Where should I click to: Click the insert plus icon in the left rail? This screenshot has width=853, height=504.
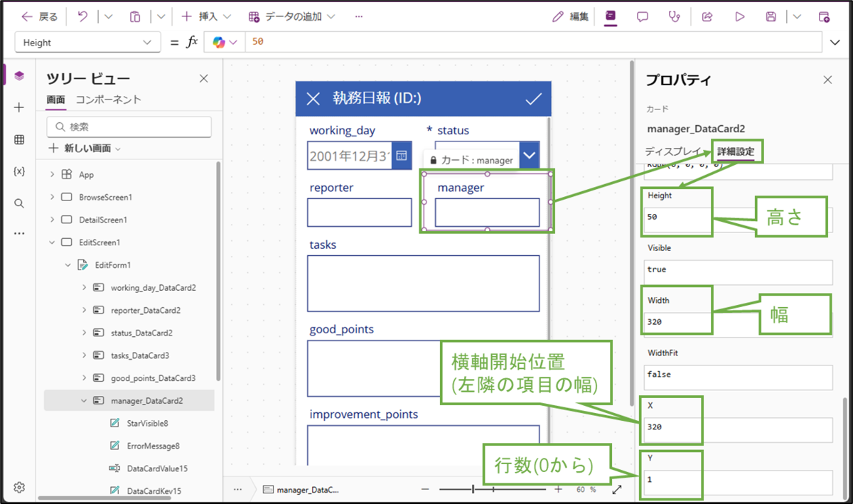click(x=19, y=107)
